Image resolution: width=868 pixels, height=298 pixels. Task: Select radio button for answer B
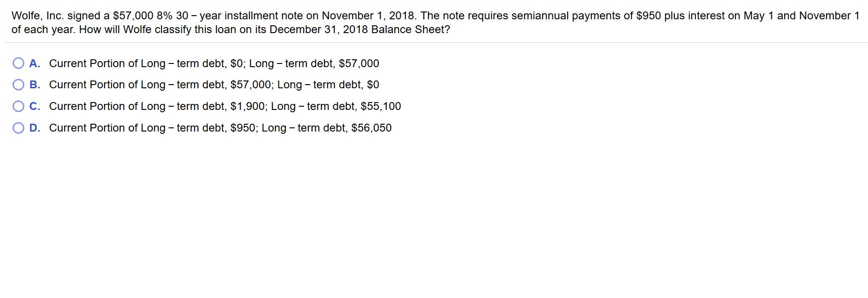pos(18,85)
